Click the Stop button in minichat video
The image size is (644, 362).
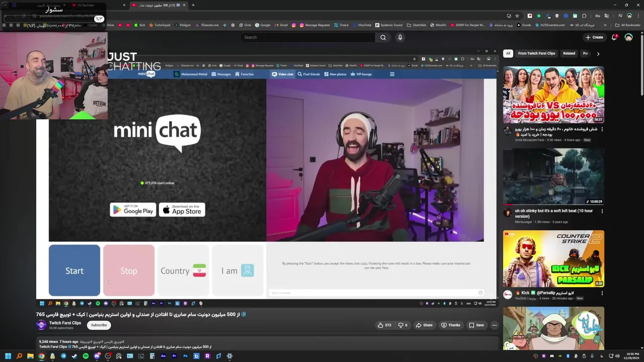[x=129, y=270]
